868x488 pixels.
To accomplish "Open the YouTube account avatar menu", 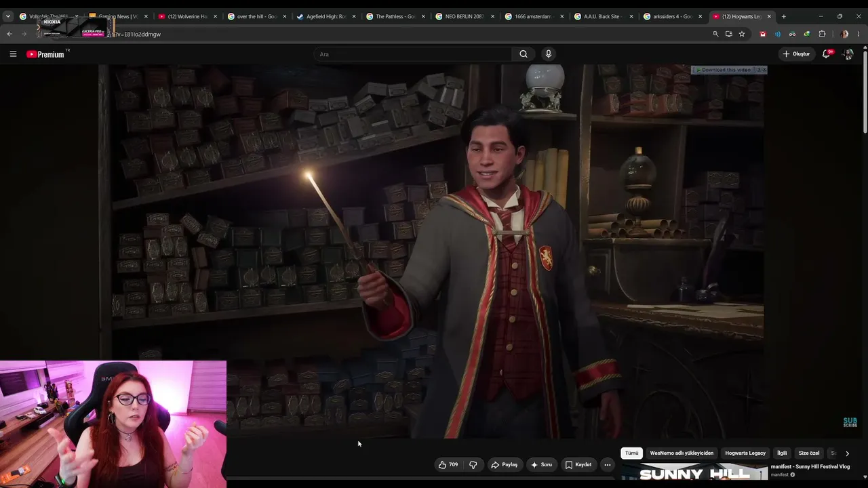I will [848, 54].
